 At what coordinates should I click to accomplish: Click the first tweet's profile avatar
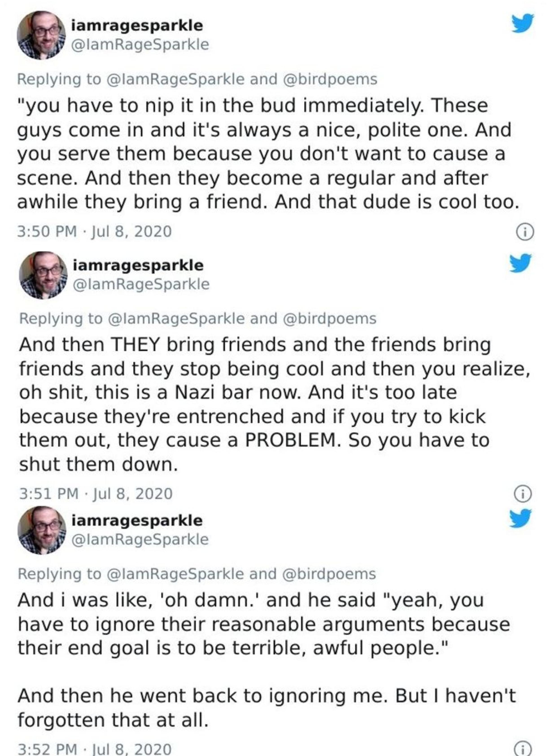(x=41, y=35)
